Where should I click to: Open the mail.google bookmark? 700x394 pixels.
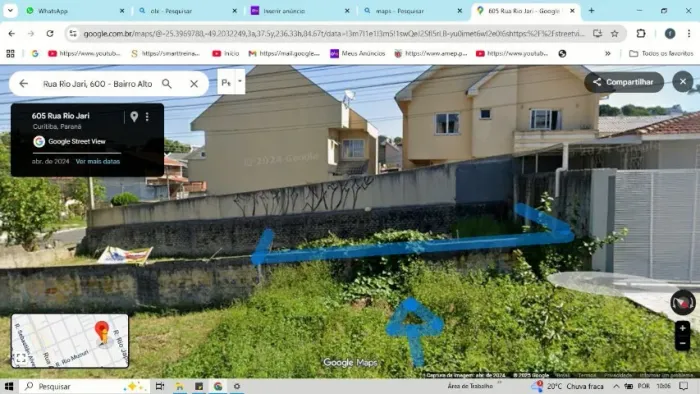point(284,54)
